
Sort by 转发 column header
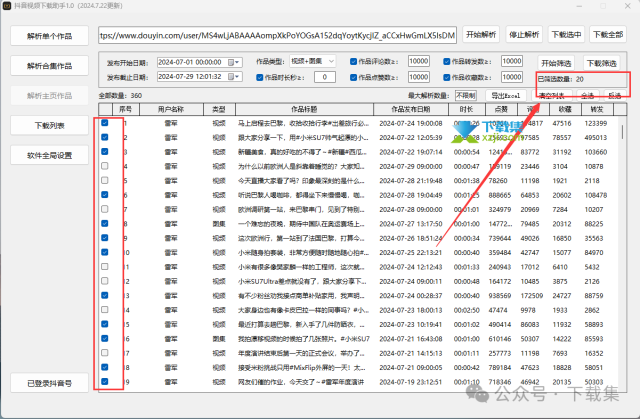coord(597,109)
